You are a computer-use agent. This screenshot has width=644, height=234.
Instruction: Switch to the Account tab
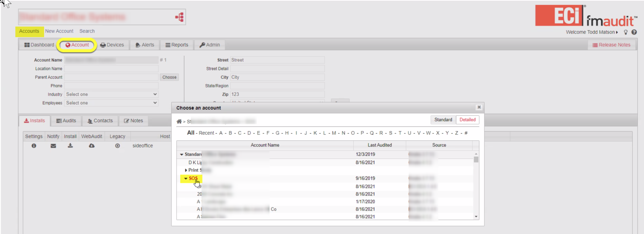tap(77, 45)
